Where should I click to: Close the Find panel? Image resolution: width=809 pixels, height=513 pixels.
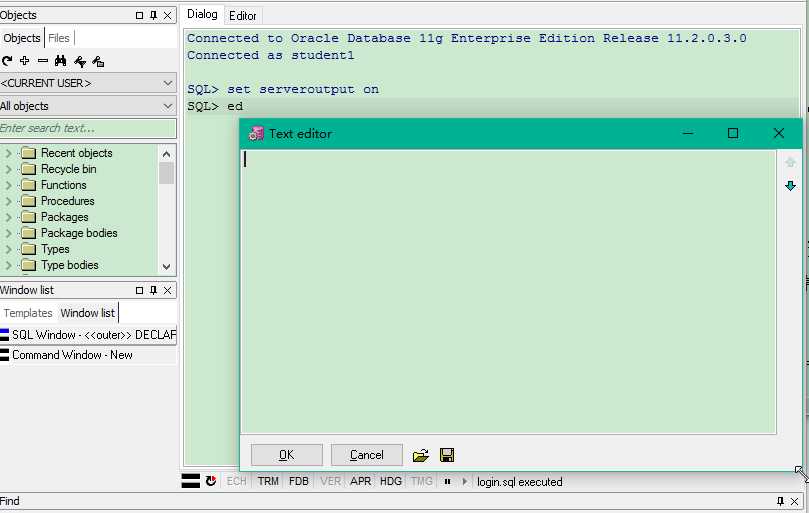click(x=795, y=501)
